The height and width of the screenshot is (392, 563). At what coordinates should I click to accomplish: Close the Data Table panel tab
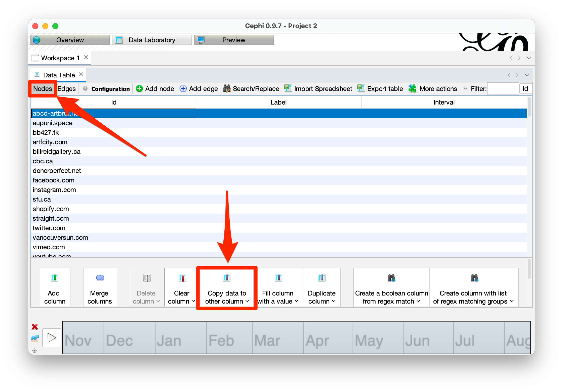pos(81,75)
